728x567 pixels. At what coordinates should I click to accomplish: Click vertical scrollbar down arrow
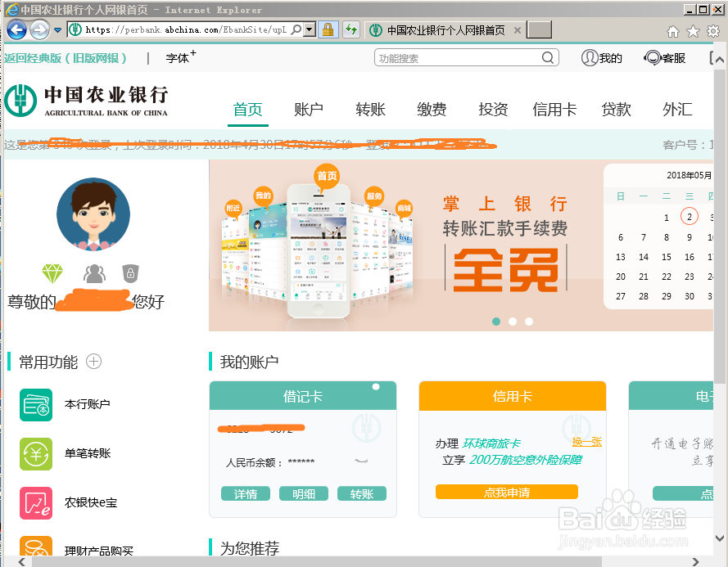720,538
